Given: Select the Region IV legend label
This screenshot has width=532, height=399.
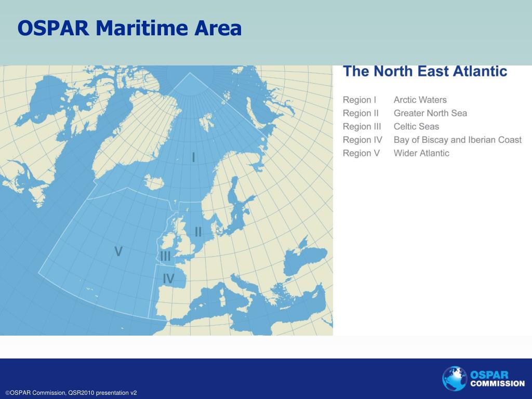Looking at the screenshot, I should (362, 140).
